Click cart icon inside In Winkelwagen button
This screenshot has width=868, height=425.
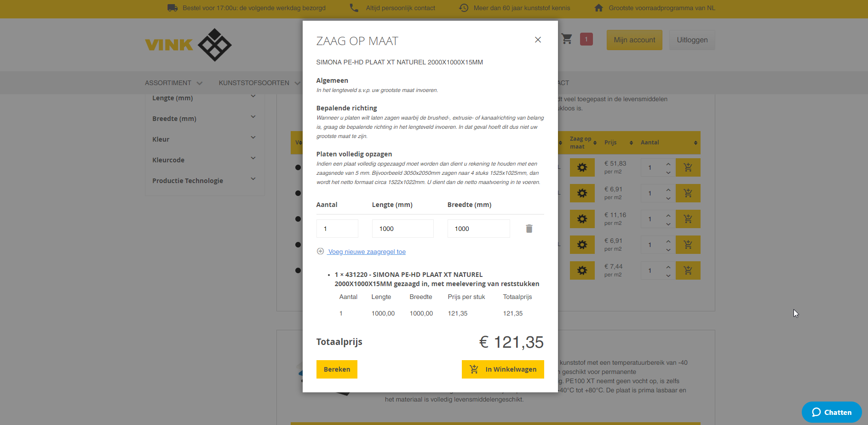474,369
